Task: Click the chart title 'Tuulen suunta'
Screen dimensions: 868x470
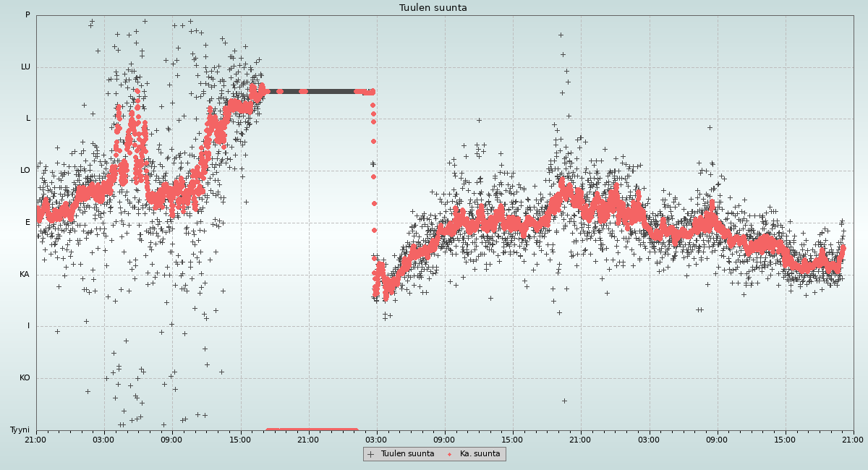Action: tap(433, 8)
